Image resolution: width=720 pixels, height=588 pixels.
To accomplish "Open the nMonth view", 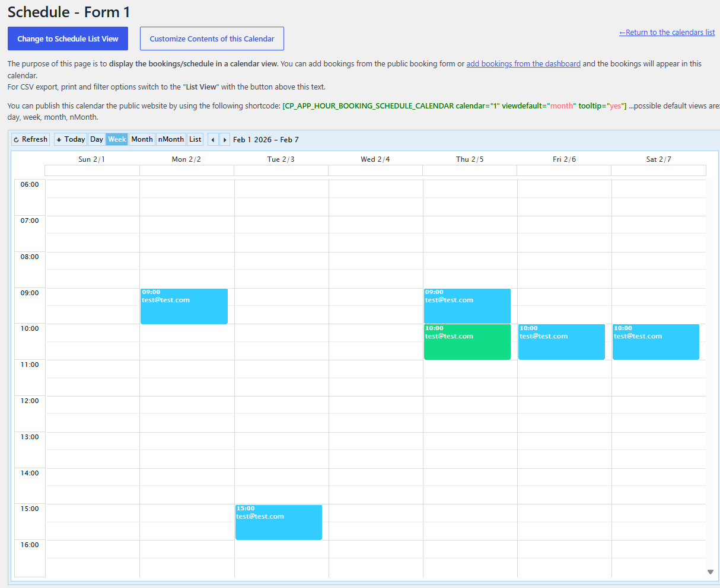I will 171,139.
